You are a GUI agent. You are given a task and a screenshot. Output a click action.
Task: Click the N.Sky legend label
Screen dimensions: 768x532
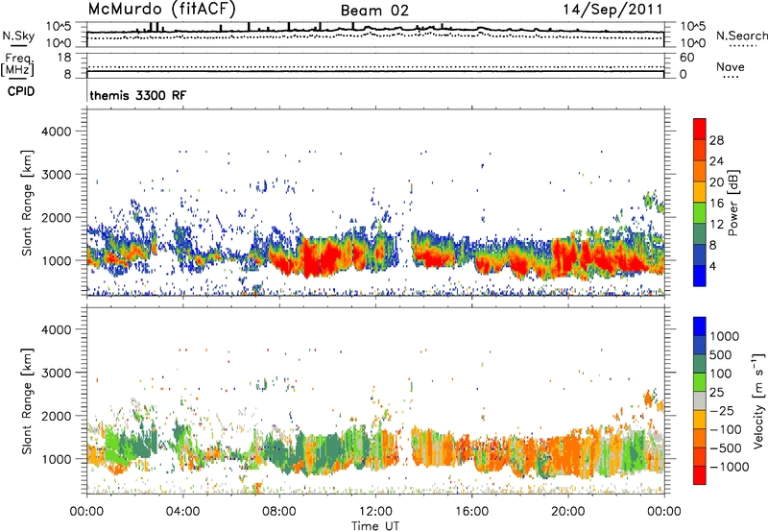18,36
